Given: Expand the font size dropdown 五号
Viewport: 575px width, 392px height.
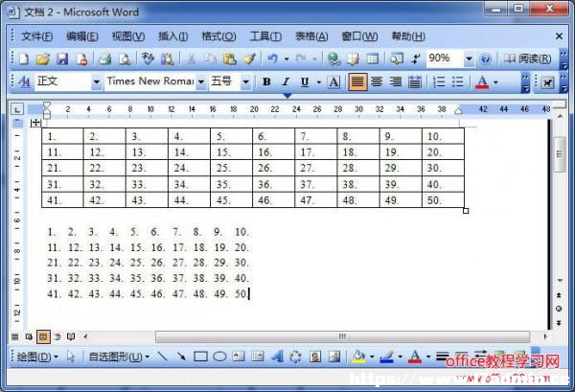Looking at the screenshot, I should 246,81.
